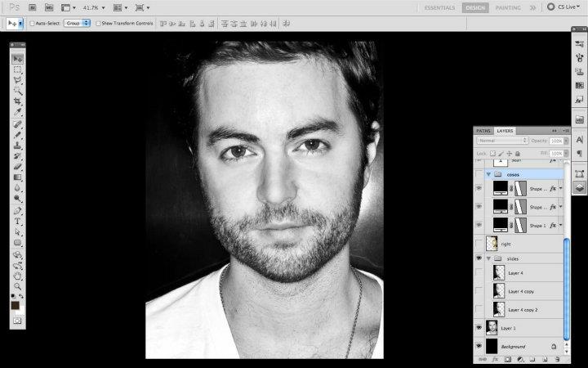Image resolution: width=588 pixels, height=368 pixels.
Task: Launch Mini Bridge from top bar
Action: point(49,7)
